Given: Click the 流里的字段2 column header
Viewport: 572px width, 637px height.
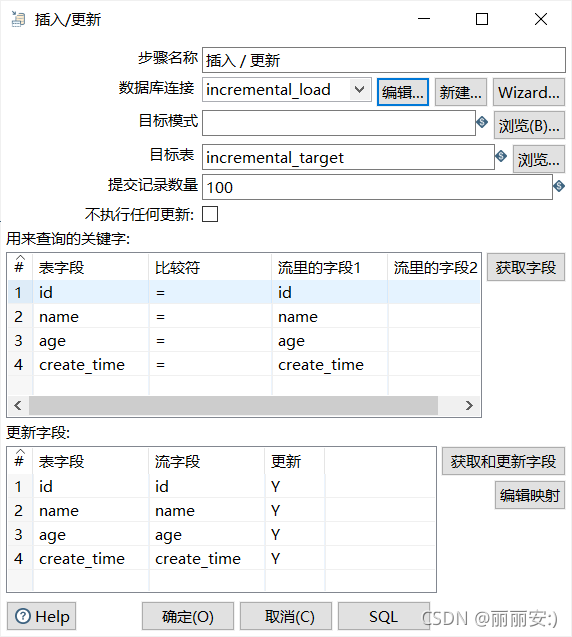Looking at the screenshot, I should click(x=434, y=267).
